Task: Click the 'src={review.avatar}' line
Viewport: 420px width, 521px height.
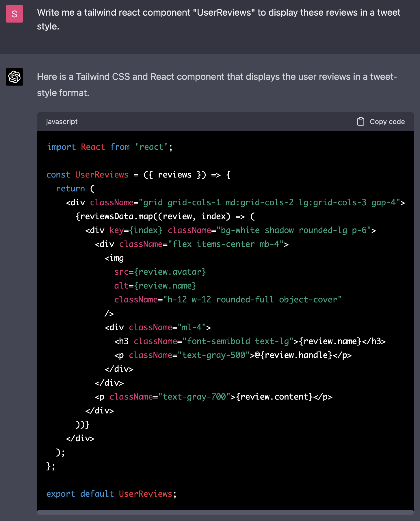Action: coord(160,272)
